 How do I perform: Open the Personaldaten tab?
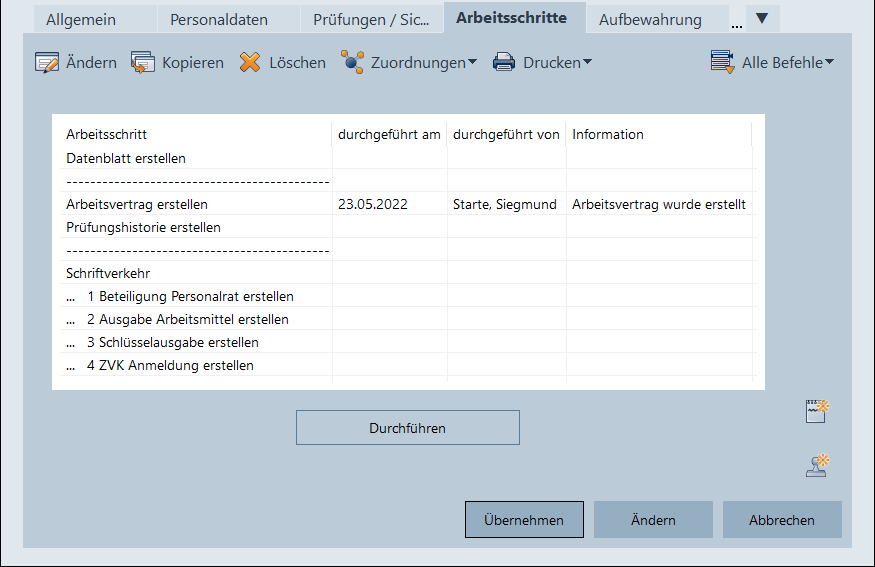coord(219,20)
